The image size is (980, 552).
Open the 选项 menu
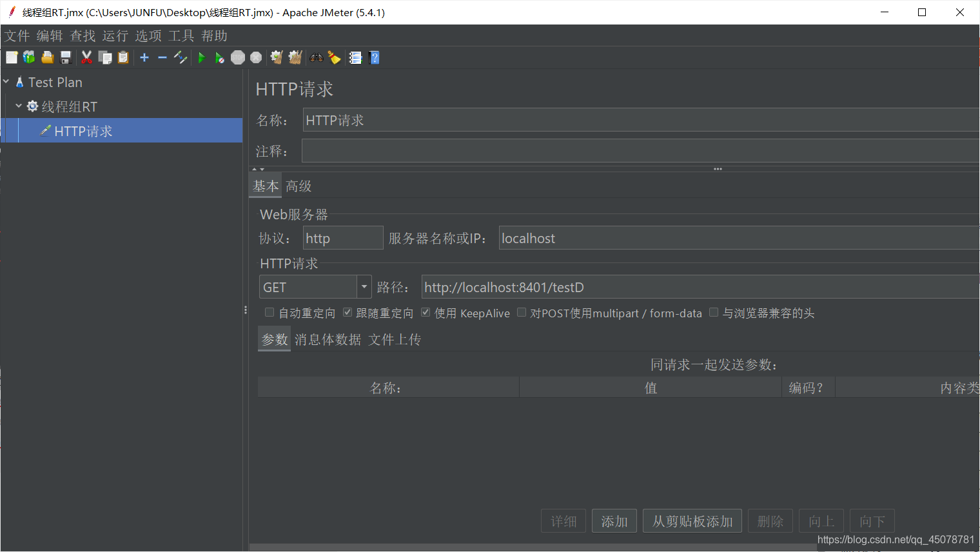(148, 35)
